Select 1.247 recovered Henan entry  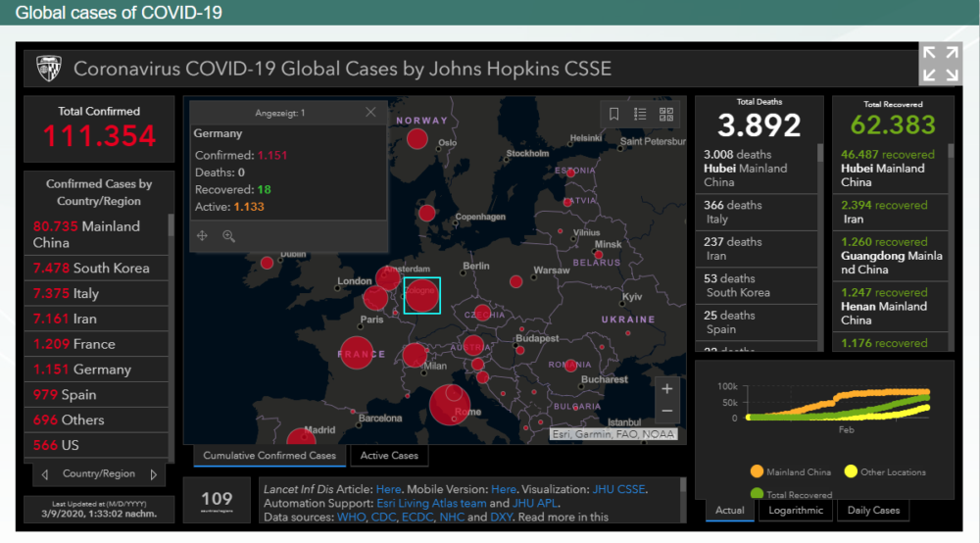tap(890, 306)
